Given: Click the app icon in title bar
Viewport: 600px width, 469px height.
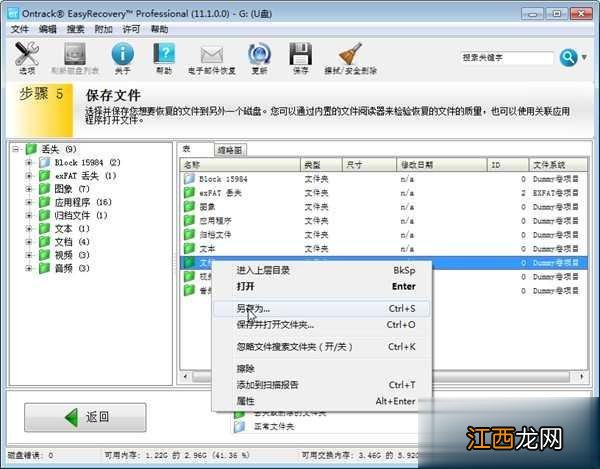Looking at the screenshot, I should pos(13,13).
